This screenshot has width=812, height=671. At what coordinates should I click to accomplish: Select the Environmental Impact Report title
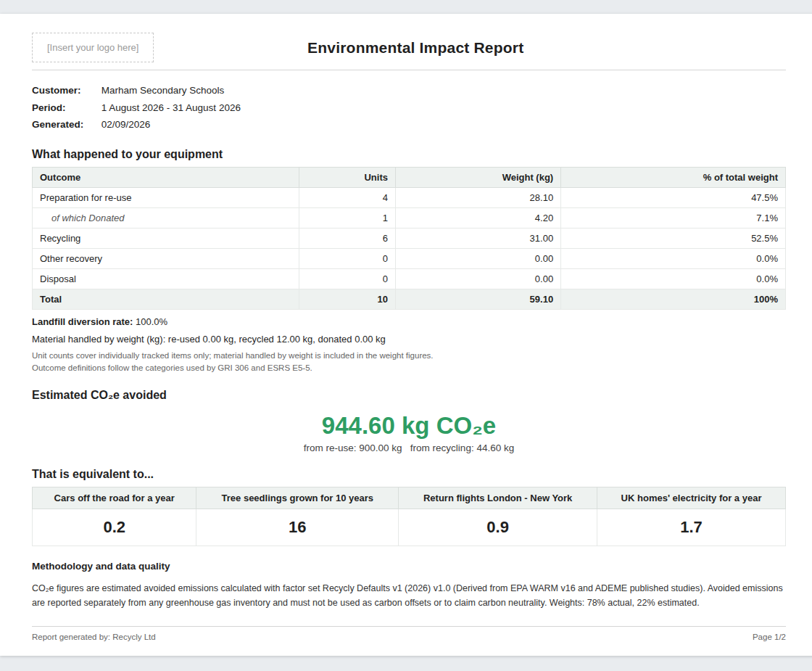[x=415, y=48]
